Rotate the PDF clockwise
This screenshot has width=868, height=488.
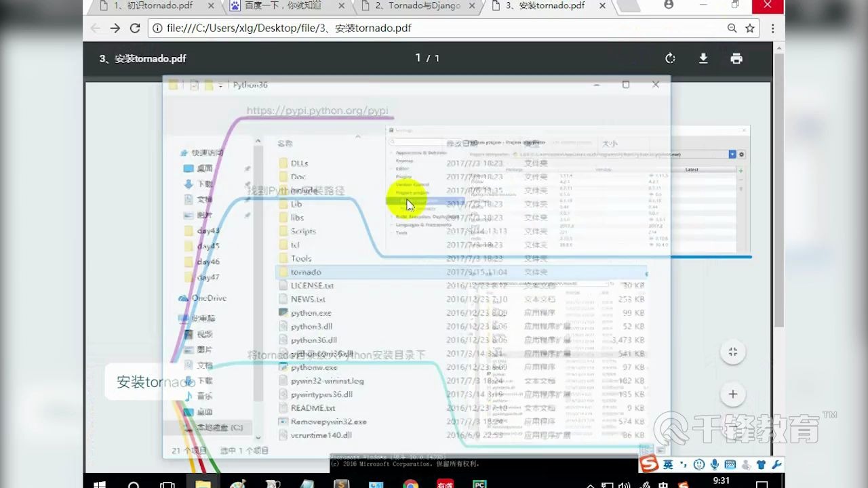point(670,58)
